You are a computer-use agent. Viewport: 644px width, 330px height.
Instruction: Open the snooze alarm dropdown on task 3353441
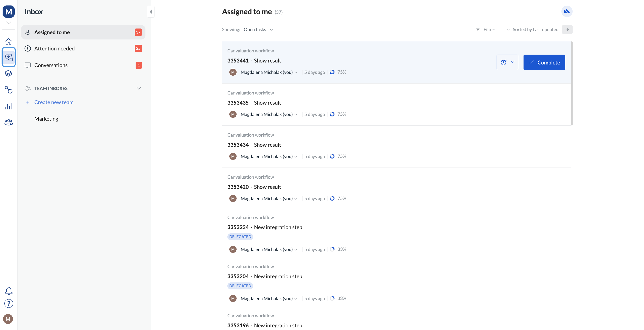507,62
